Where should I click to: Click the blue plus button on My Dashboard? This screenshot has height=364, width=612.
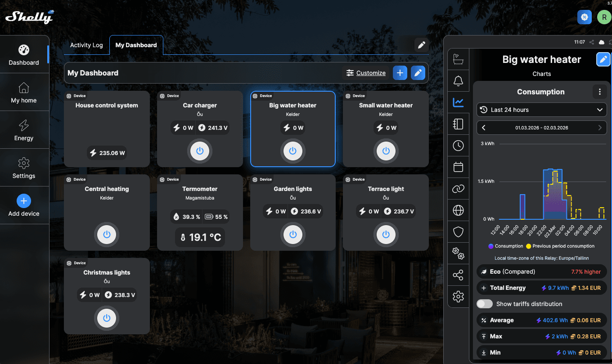400,73
